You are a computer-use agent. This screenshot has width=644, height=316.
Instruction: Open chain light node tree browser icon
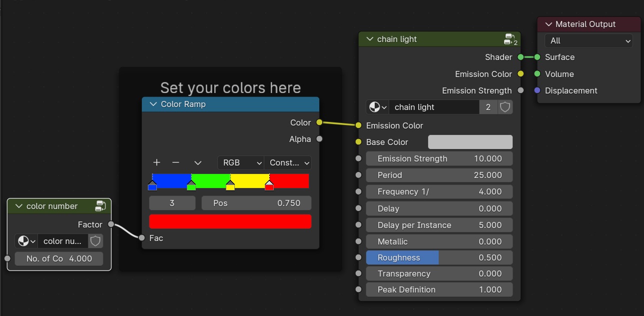(x=378, y=107)
